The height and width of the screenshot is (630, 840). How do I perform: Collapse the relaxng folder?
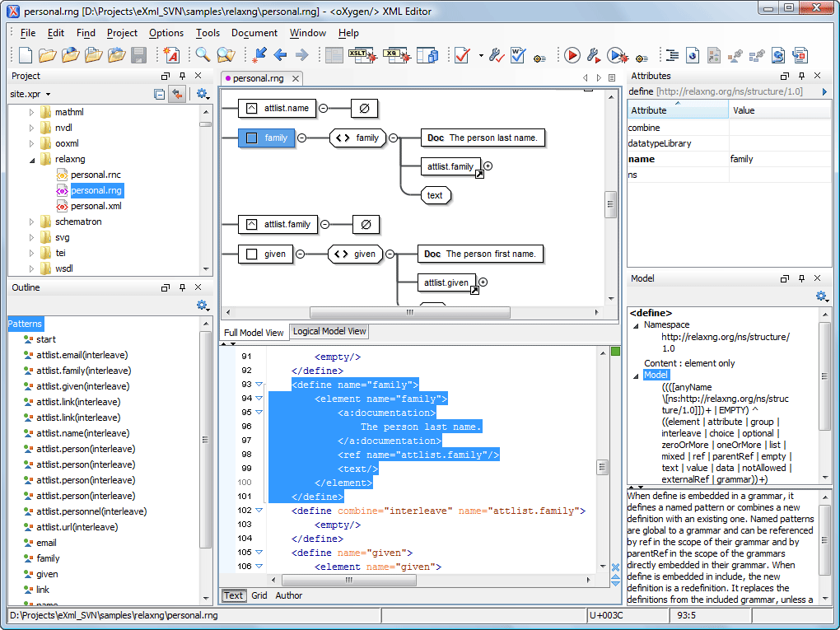pyautogui.click(x=31, y=160)
